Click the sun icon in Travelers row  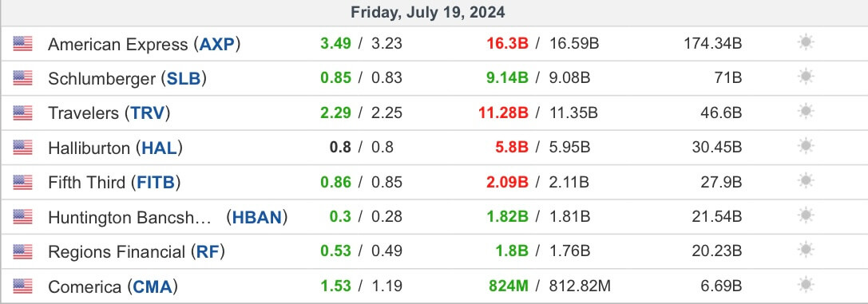[806, 112]
